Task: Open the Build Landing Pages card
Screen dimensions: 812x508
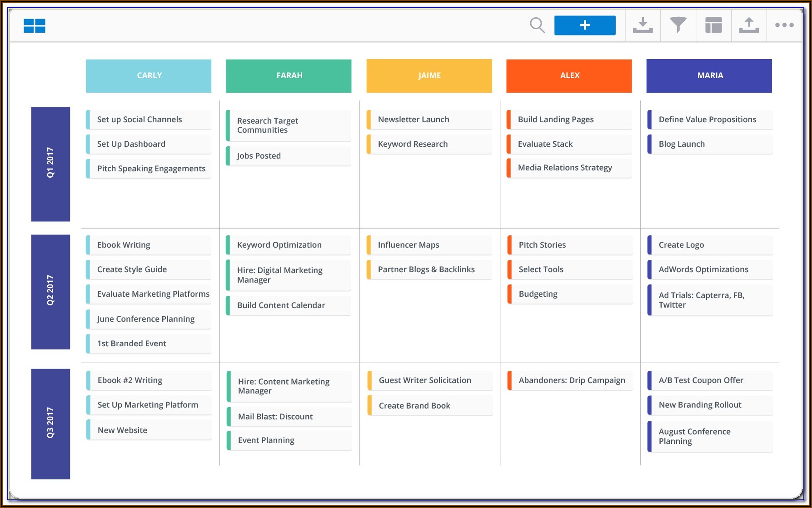Action: pos(569,120)
